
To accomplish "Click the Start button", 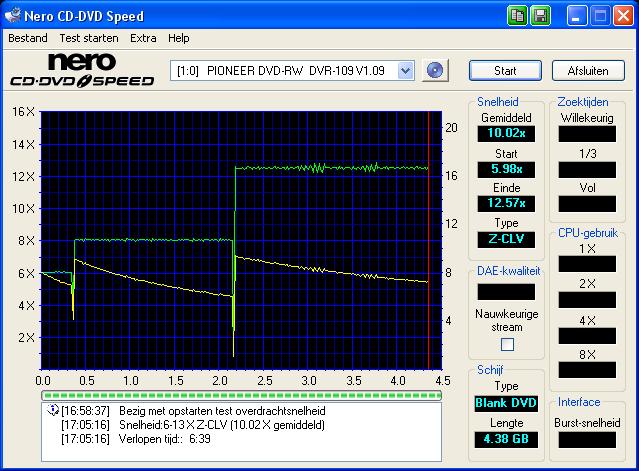I will tap(505, 70).
